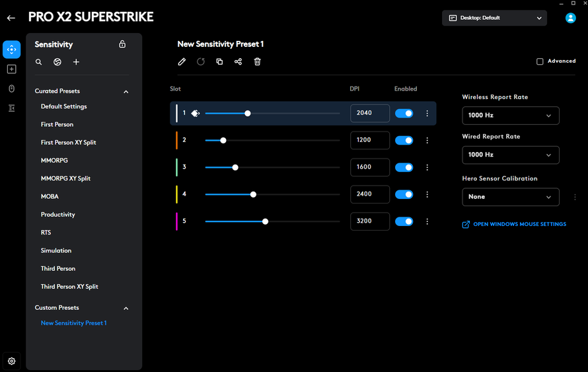Delete preset using the trash icon
The height and width of the screenshot is (372, 588).
pyautogui.click(x=257, y=61)
